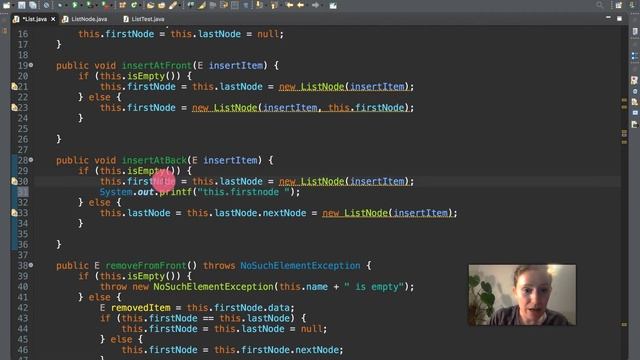
Task: Click the insertAtBack method name
Action: coord(154,160)
